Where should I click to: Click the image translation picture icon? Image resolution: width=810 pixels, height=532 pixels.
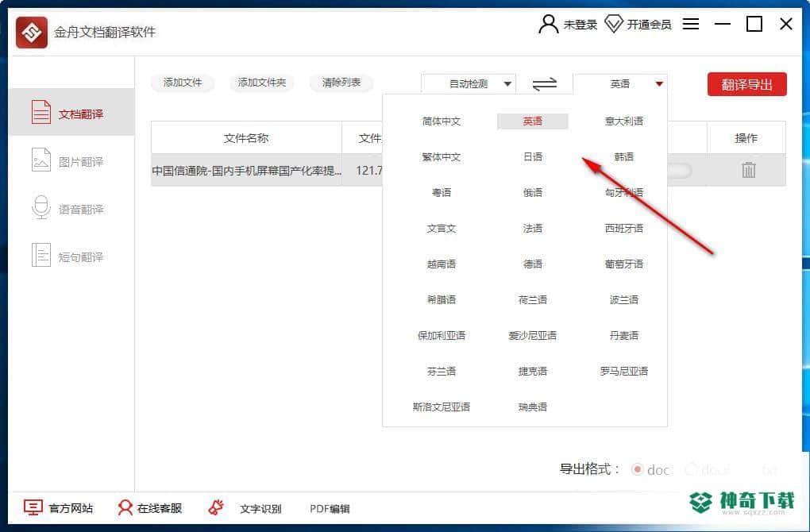40,160
